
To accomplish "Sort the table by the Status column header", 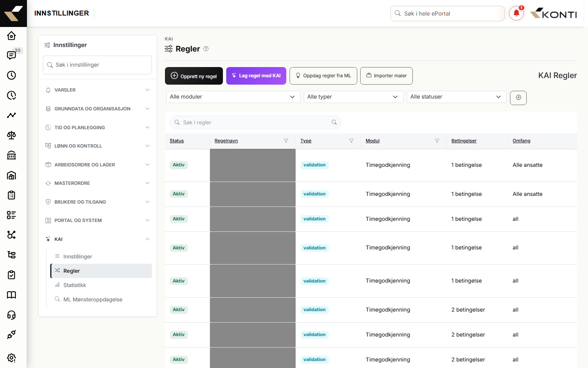I will coord(177,141).
